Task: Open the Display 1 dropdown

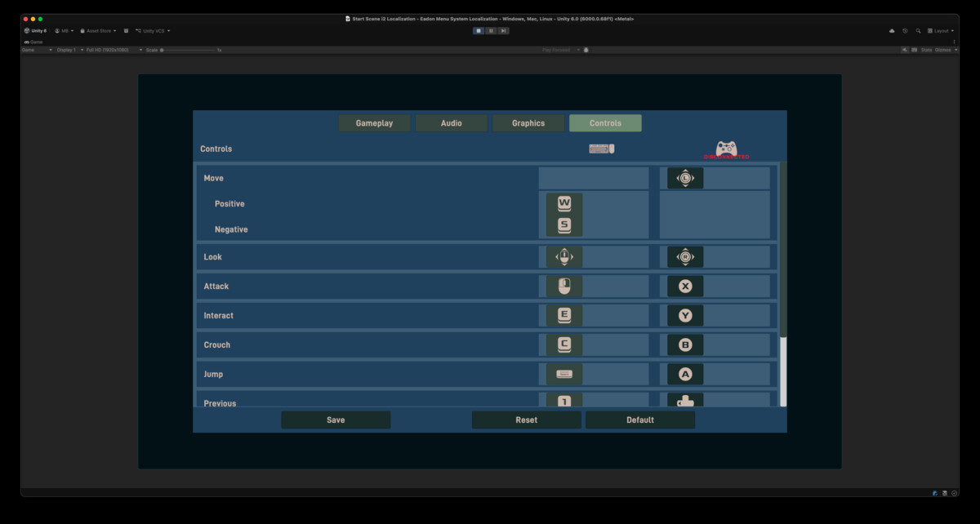Action: coord(67,49)
